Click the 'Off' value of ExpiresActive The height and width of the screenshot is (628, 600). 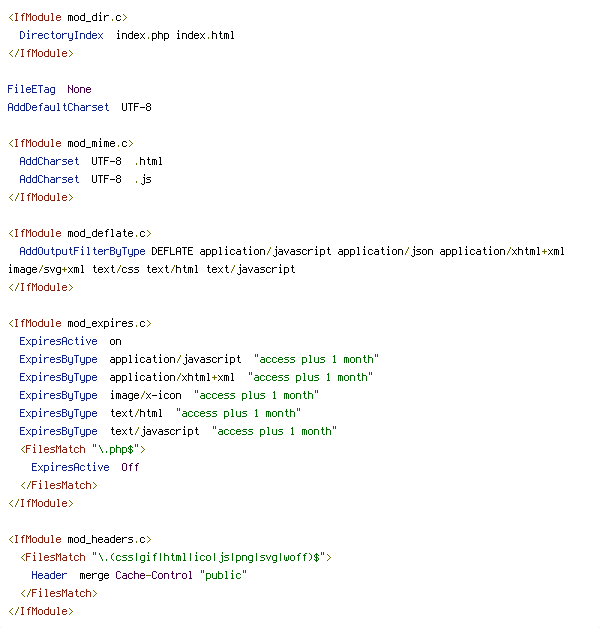pyautogui.click(x=130, y=467)
